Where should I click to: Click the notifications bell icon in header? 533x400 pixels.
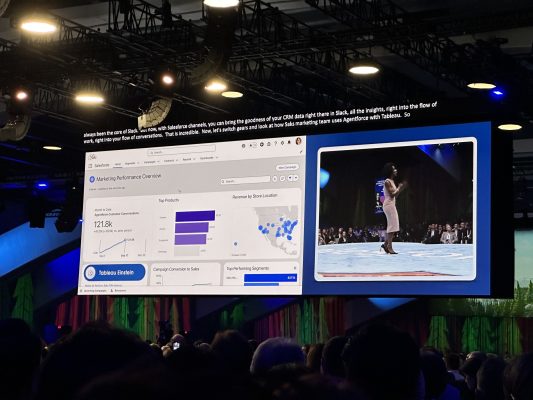[x=289, y=142]
